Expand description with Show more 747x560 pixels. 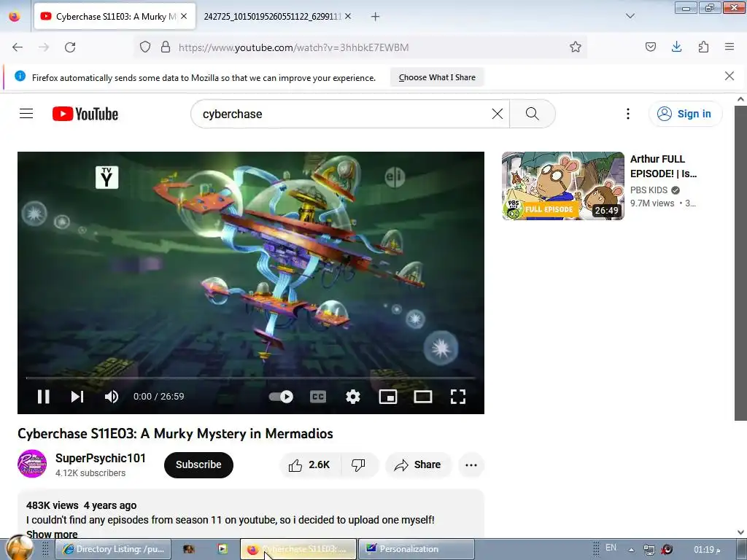click(52, 534)
